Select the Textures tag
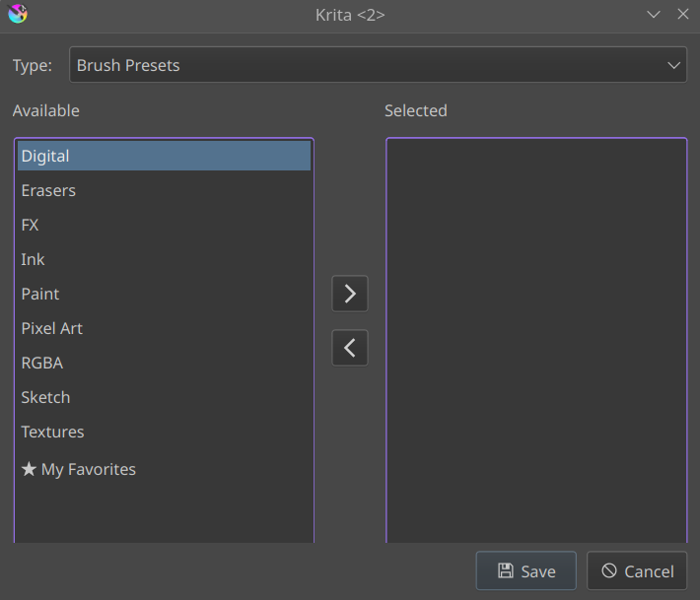The image size is (700, 600). (x=52, y=432)
